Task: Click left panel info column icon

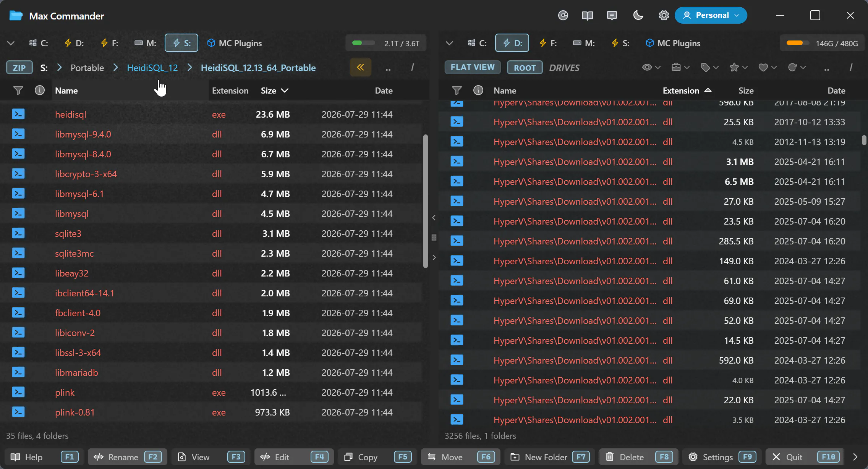Action: (x=40, y=91)
